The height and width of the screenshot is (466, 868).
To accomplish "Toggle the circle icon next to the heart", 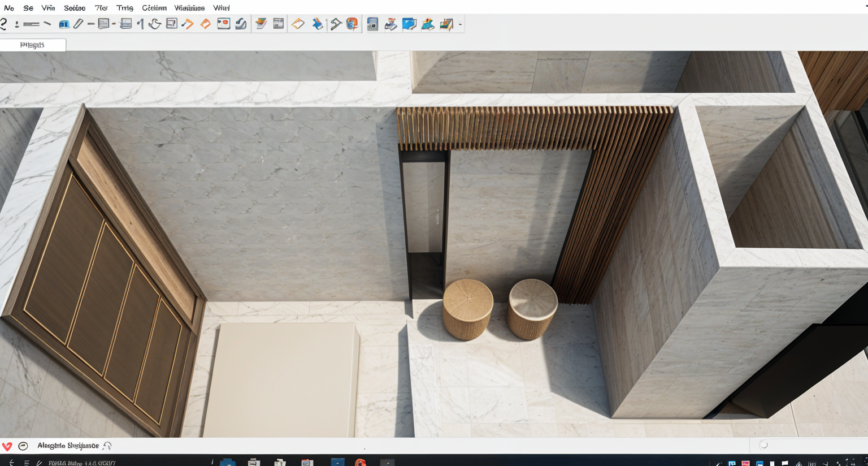I will [23, 446].
